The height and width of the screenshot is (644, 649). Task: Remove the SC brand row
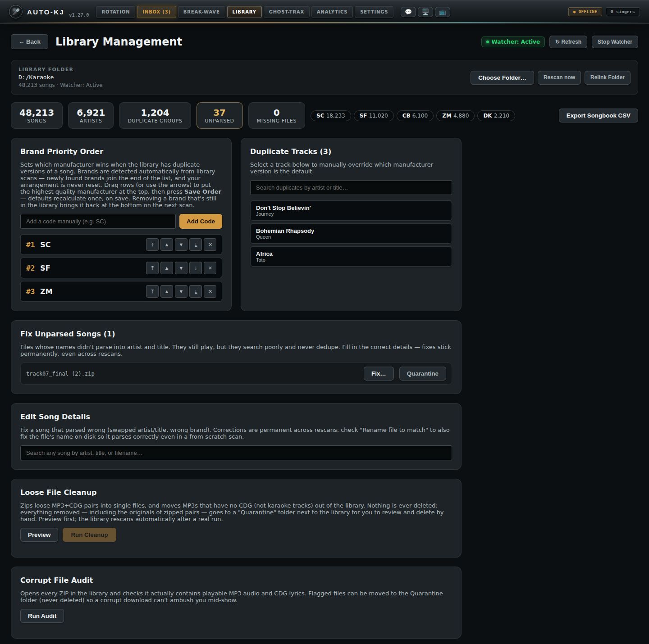point(210,245)
